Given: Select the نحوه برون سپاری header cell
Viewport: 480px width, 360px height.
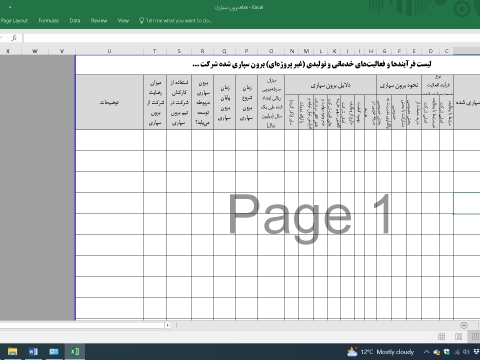Looking at the screenshot, I should click(x=399, y=86).
